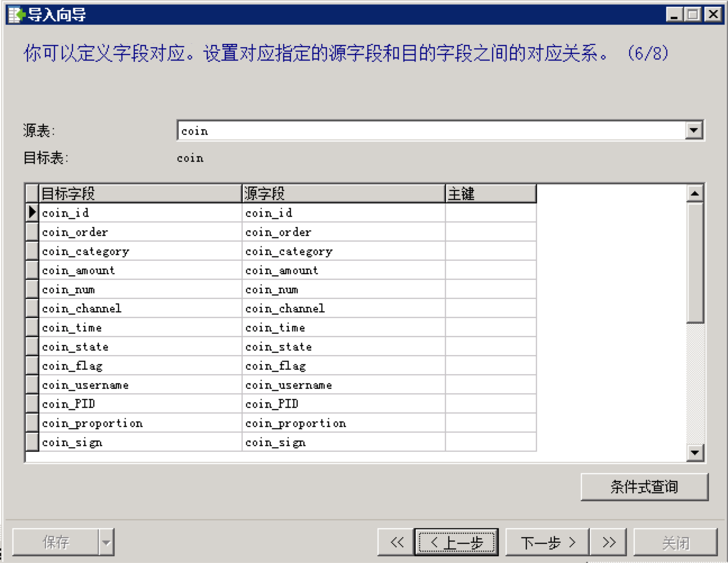The image size is (728, 563).
Task: Click source field coin_id cell
Action: [344, 213]
